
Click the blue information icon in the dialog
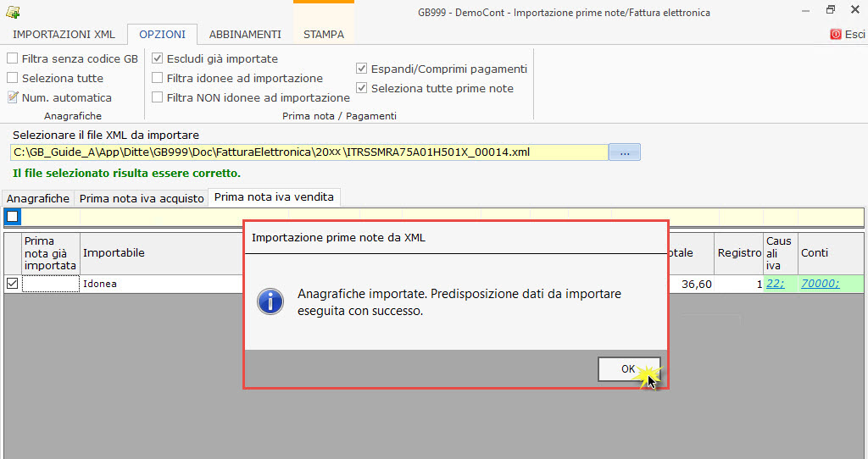270,301
